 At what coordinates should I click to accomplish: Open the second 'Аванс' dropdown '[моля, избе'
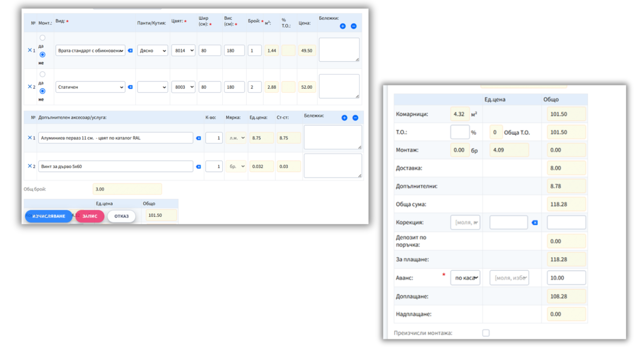509,278
